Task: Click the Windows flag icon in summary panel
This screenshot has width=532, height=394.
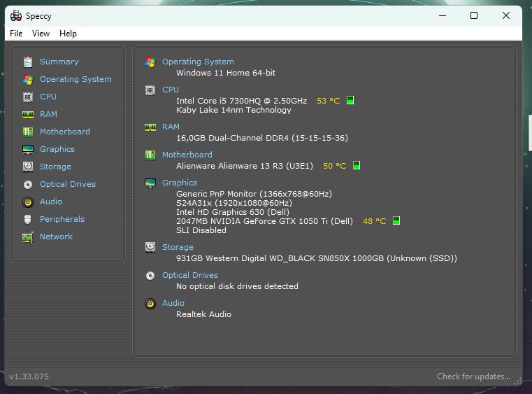Action: point(150,62)
